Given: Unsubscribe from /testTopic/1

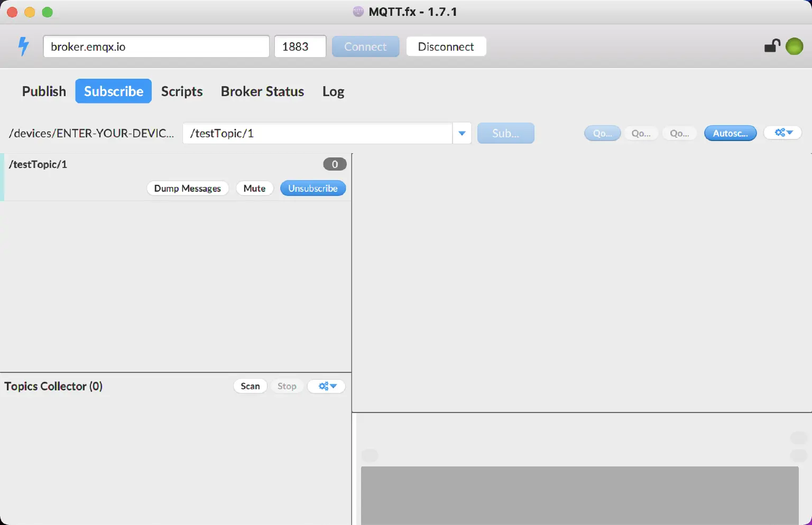Looking at the screenshot, I should [x=312, y=189].
